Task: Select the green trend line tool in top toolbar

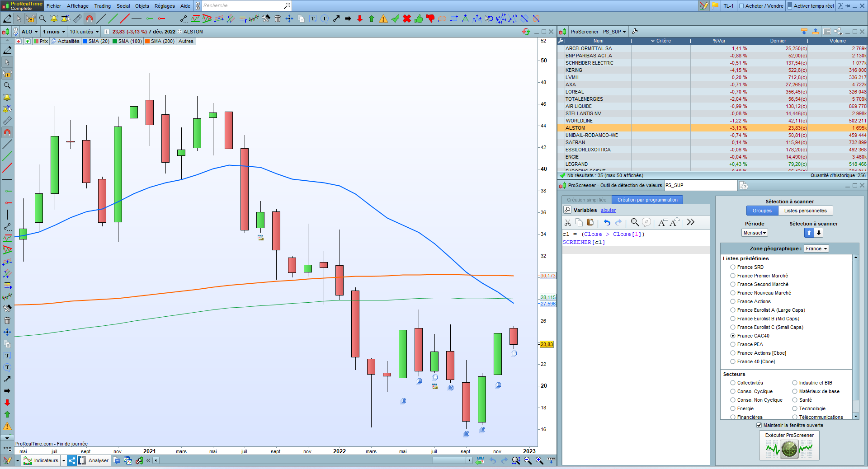Action: (x=113, y=19)
